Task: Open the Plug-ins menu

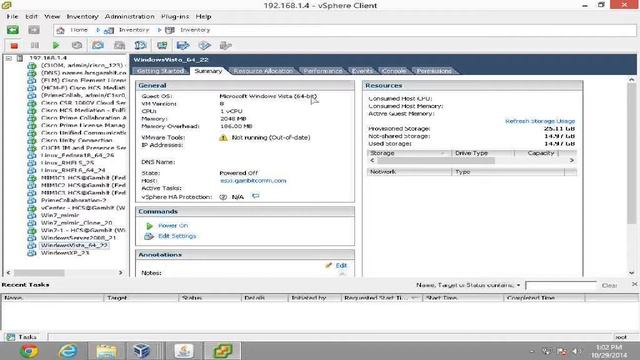Action: click(x=175, y=16)
